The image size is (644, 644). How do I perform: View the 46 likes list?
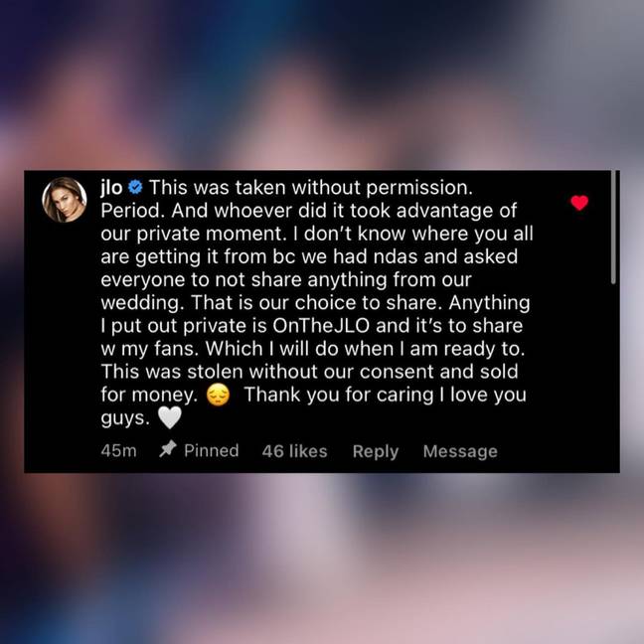tap(294, 451)
